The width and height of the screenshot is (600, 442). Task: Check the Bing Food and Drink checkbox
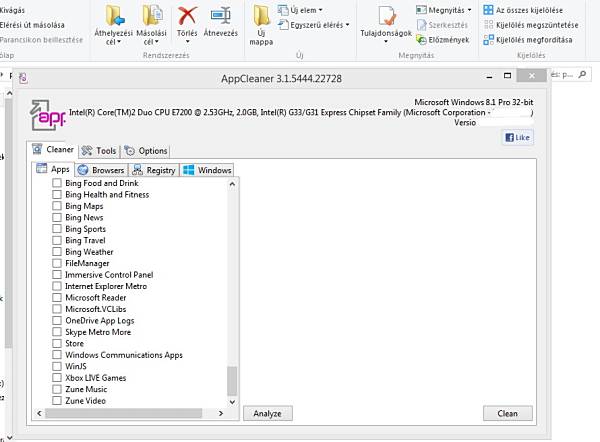[x=57, y=183]
